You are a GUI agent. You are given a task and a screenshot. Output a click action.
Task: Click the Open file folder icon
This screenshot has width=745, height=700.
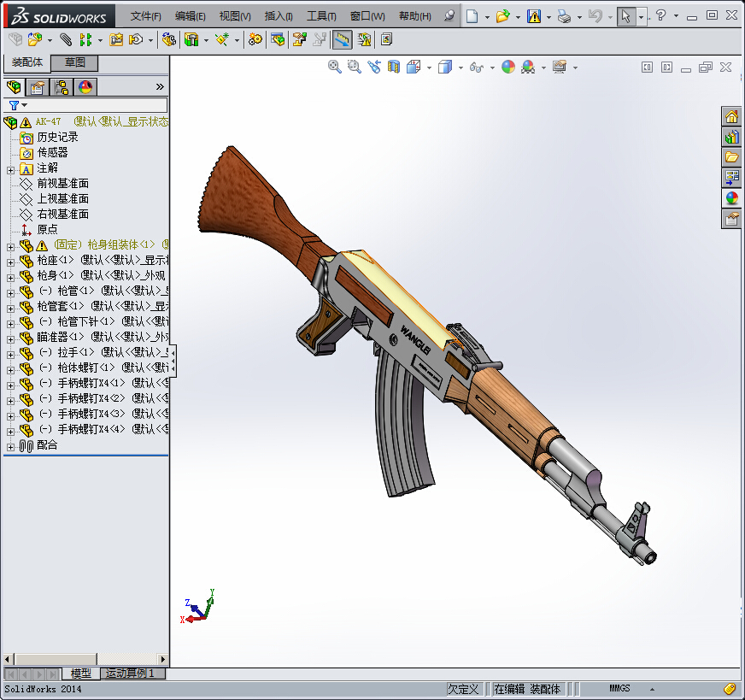(x=502, y=16)
